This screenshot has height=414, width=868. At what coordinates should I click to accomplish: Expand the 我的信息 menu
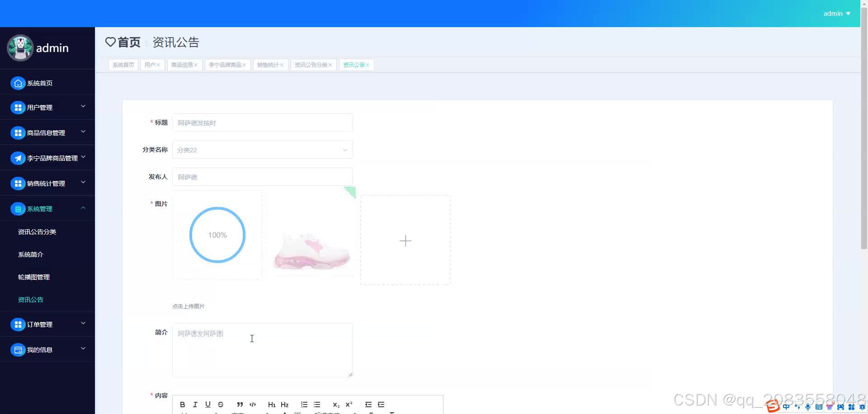point(83,348)
